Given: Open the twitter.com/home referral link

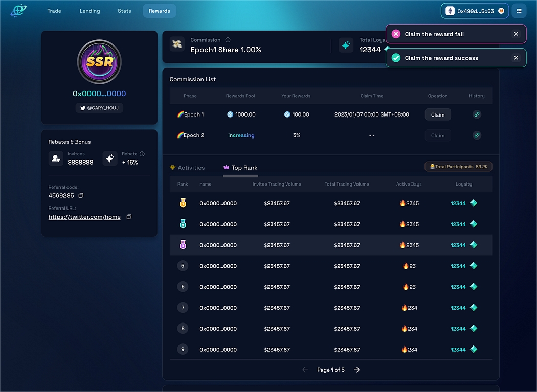Looking at the screenshot, I should tap(84, 217).
